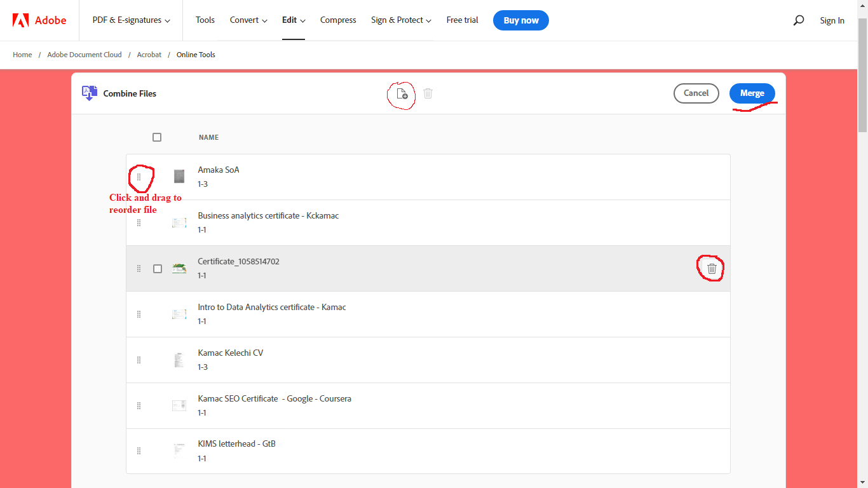The height and width of the screenshot is (488, 868).
Task: Select the Amaka SoA thumbnail
Action: (179, 177)
